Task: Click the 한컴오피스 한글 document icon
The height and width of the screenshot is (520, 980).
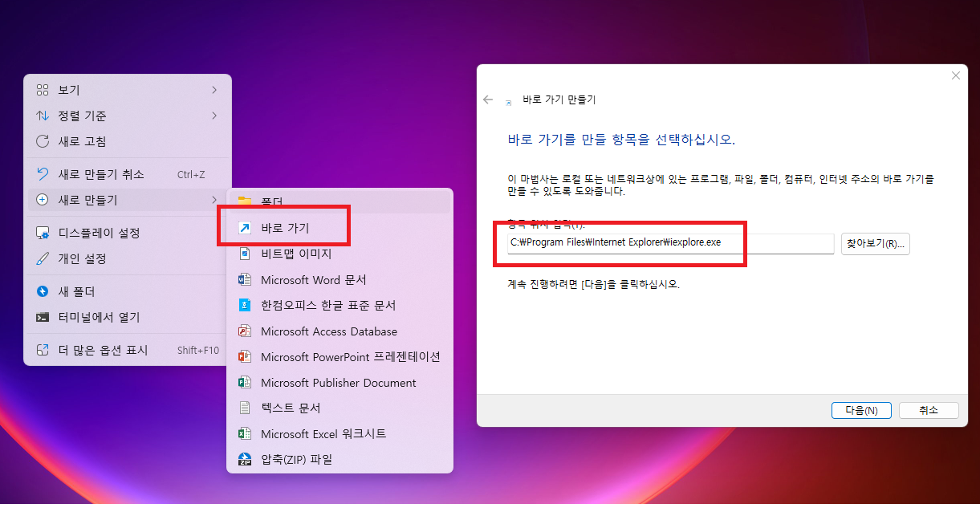Action: click(245, 305)
